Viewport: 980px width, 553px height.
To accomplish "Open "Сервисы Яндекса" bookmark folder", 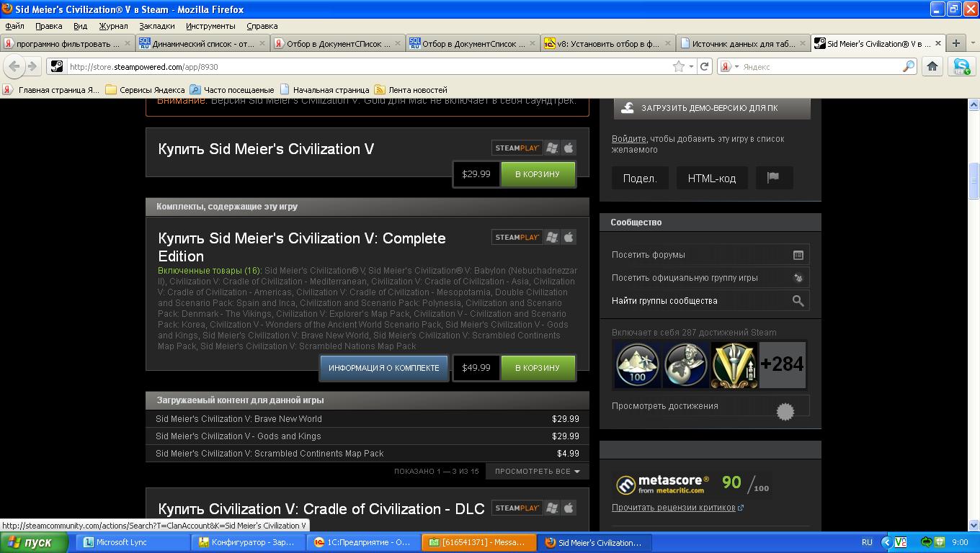I will click(x=146, y=90).
